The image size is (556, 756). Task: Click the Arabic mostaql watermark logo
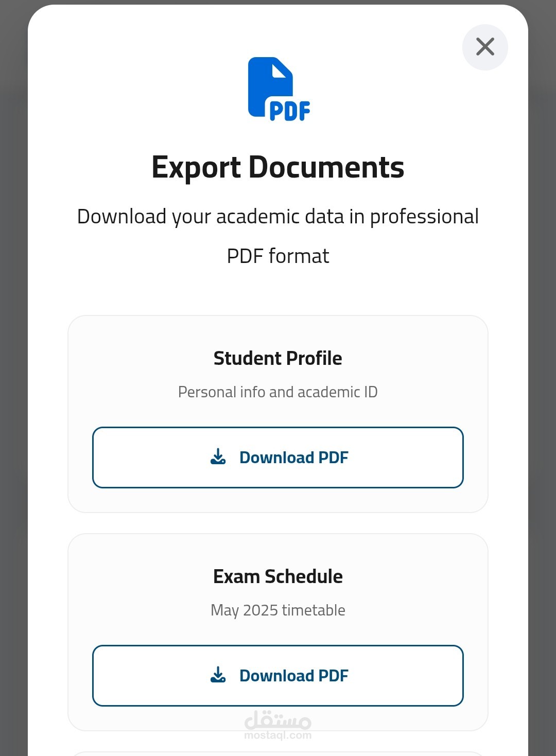[x=278, y=720]
